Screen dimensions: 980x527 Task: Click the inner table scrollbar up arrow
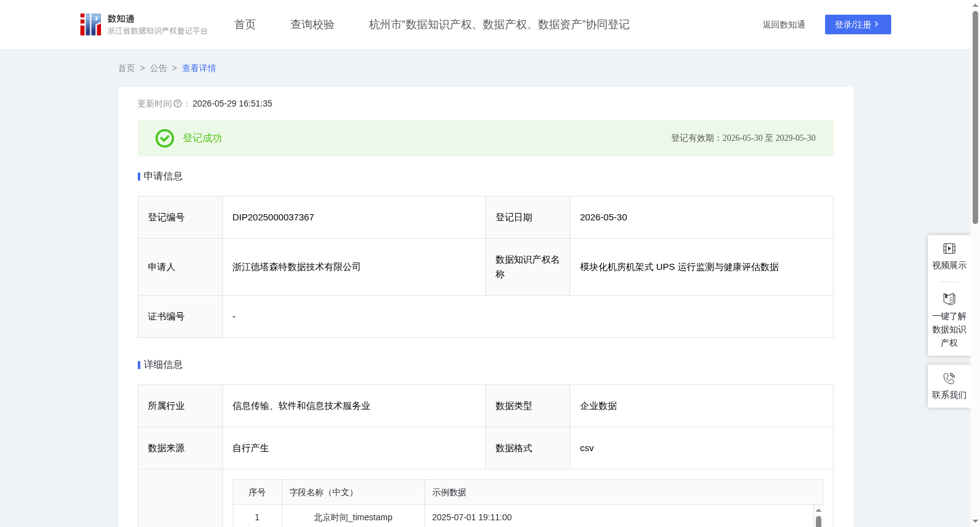coord(818,510)
